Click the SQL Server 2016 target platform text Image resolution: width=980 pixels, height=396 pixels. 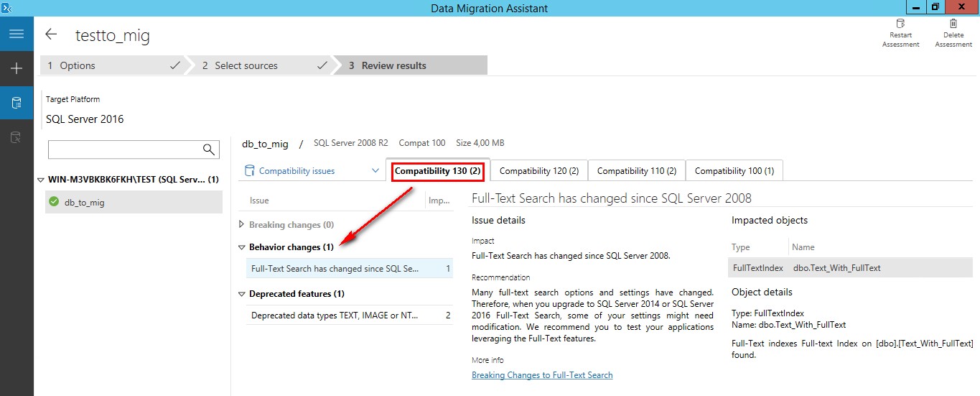pyautogui.click(x=85, y=119)
